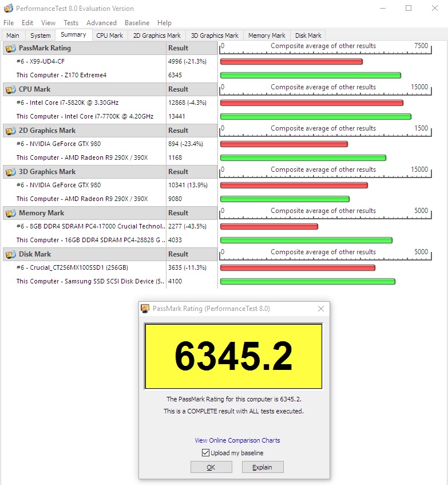Click the PassMark Rating dialog title icon

pyautogui.click(x=145, y=309)
